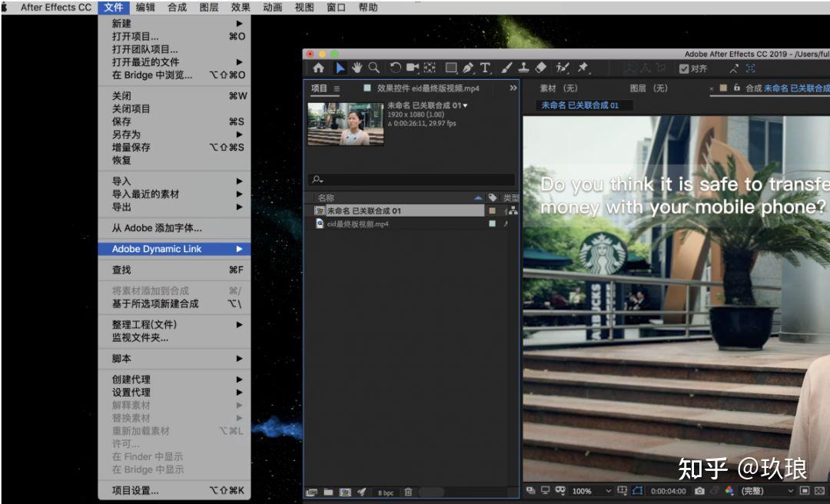Click the snapping options icon right of 对齐

[734, 68]
